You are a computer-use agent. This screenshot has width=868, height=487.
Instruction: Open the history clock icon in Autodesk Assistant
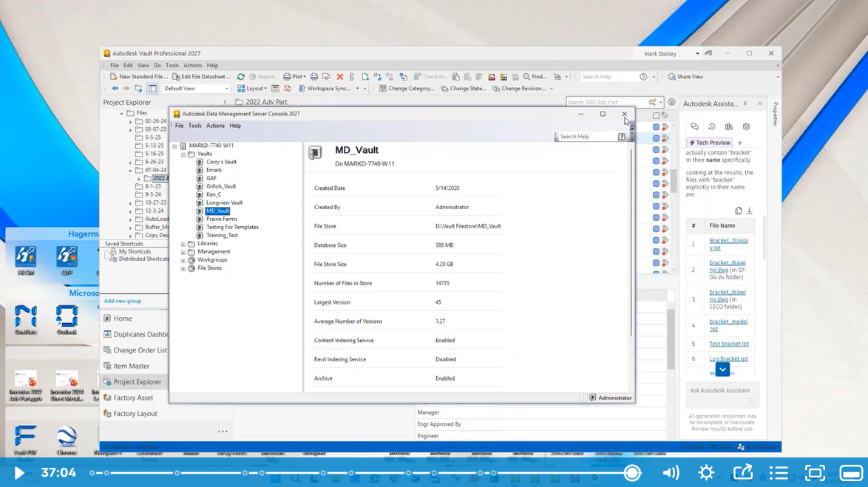pos(712,126)
